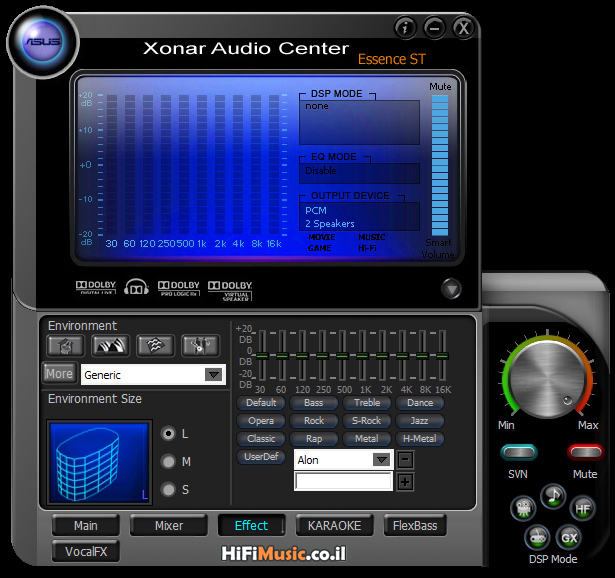Apply the Bass EQ preset
This screenshot has height=578, width=615.
click(x=314, y=403)
